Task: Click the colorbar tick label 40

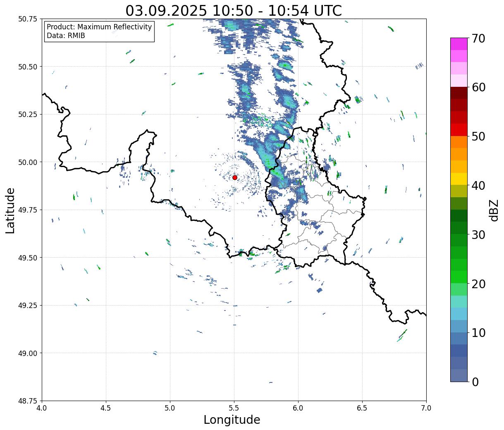Action: coord(478,186)
